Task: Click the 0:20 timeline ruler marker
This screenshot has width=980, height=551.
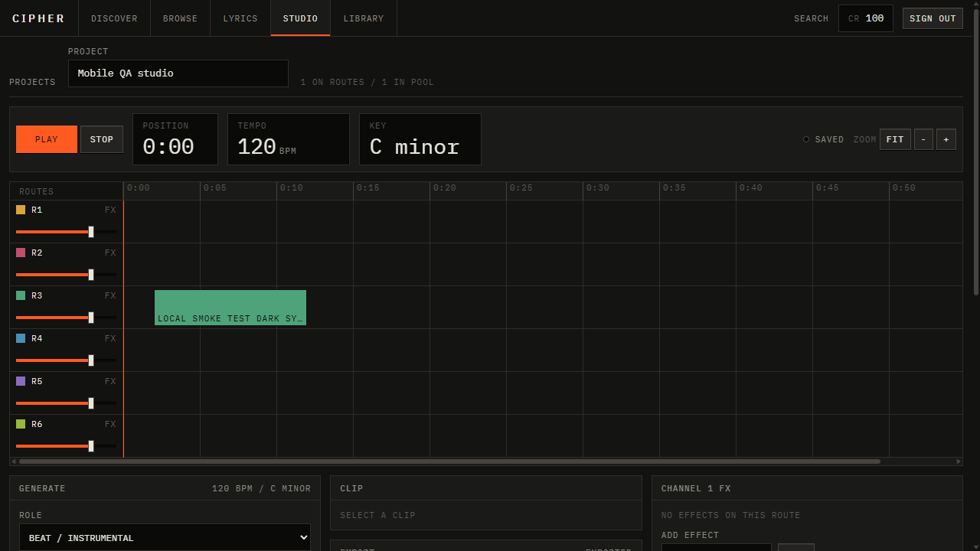Action: tap(445, 188)
